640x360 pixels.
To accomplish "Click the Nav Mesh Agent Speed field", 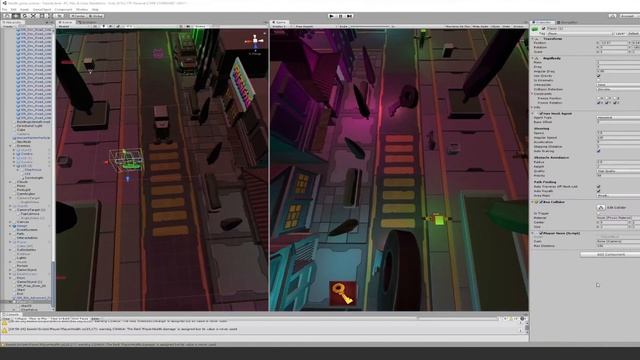I will click(619, 133).
